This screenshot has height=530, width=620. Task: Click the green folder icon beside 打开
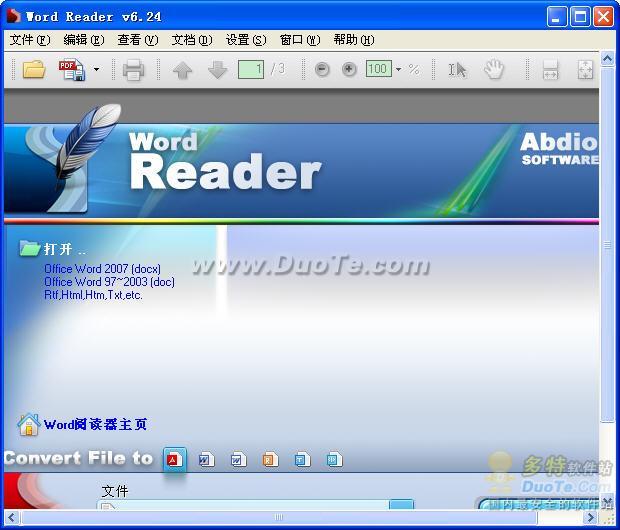[30, 248]
